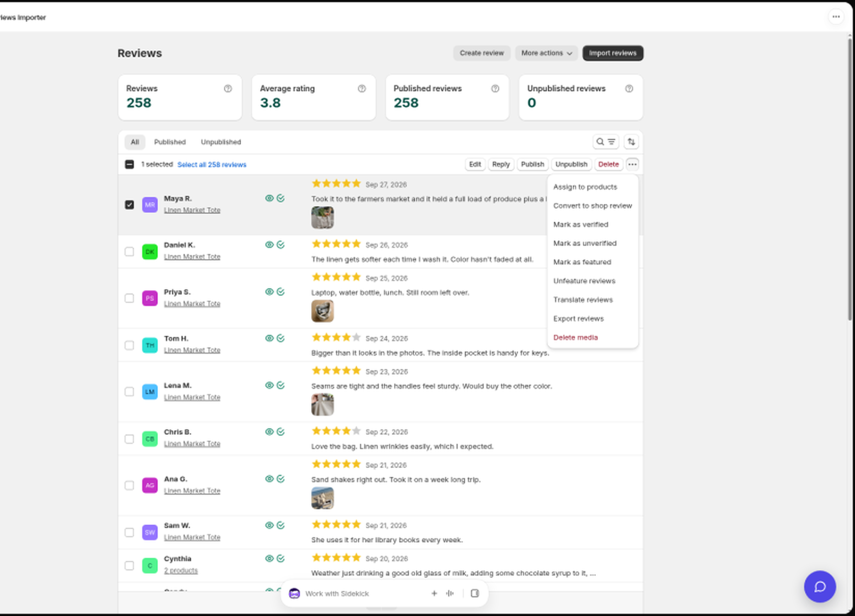Viewport: 855px width, 616px height.
Task: Open search and filter reviews icon
Action: tap(605, 142)
